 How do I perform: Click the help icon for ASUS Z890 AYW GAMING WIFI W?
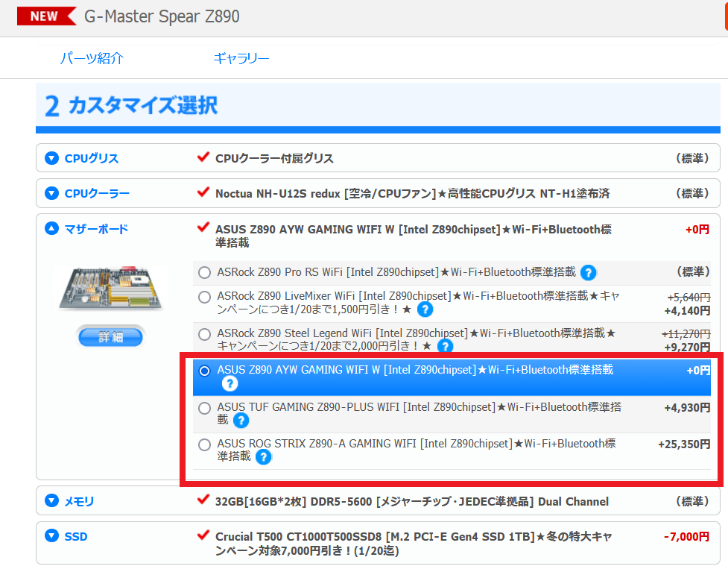pyautogui.click(x=230, y=383)
